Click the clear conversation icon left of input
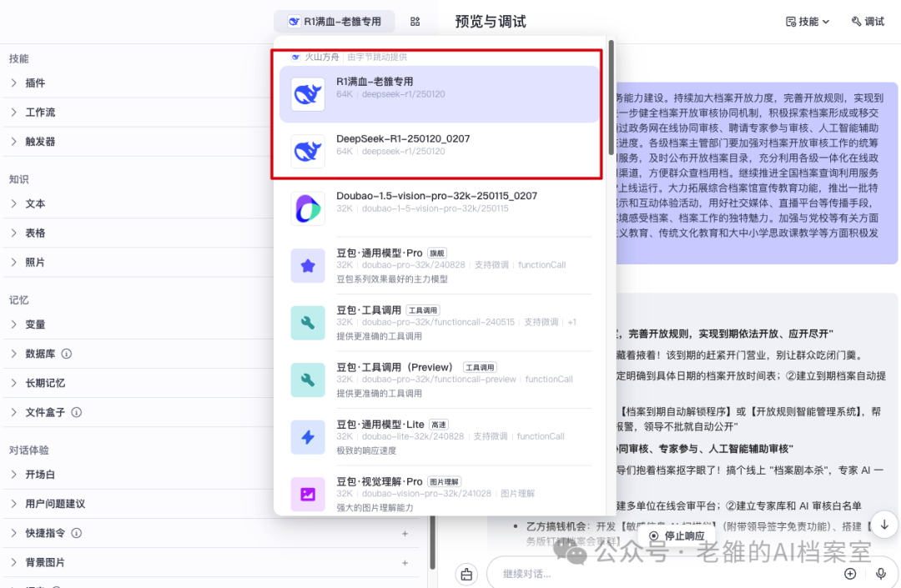Image resolution: width=901 pixels, height=588 pixels. [466, 574]
